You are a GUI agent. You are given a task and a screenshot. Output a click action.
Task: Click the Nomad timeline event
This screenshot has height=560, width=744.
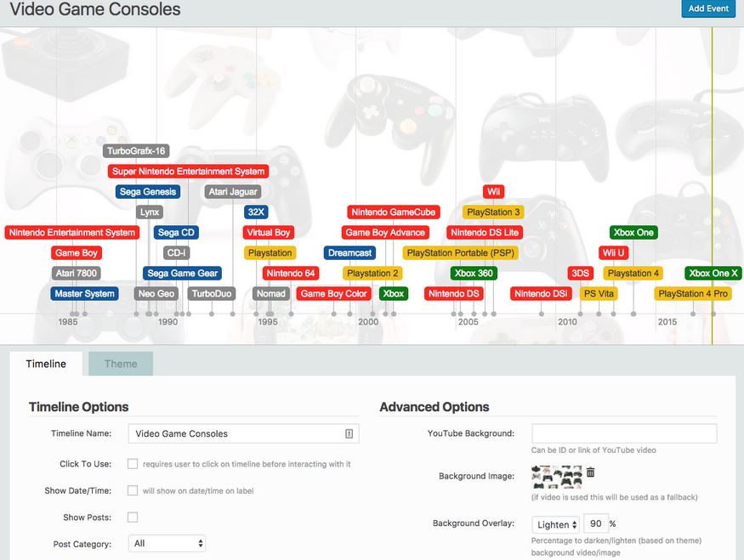click(x=271, y=293)
